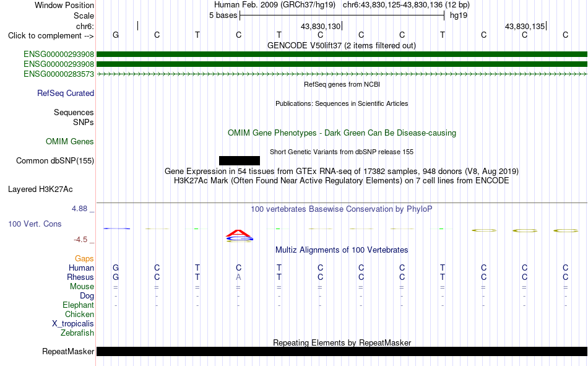Click the Chicken species label
This screenshot has height=366, width=588.
[x=79, y=314]
